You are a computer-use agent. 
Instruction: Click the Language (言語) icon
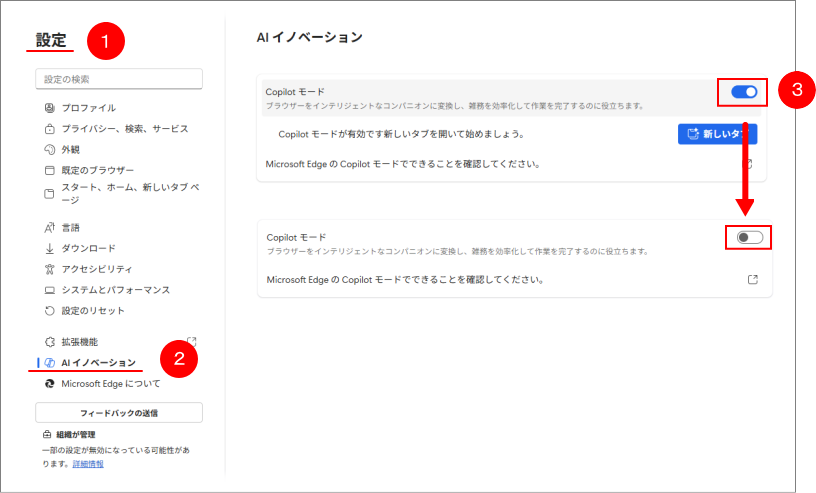(x=49, y=227)
